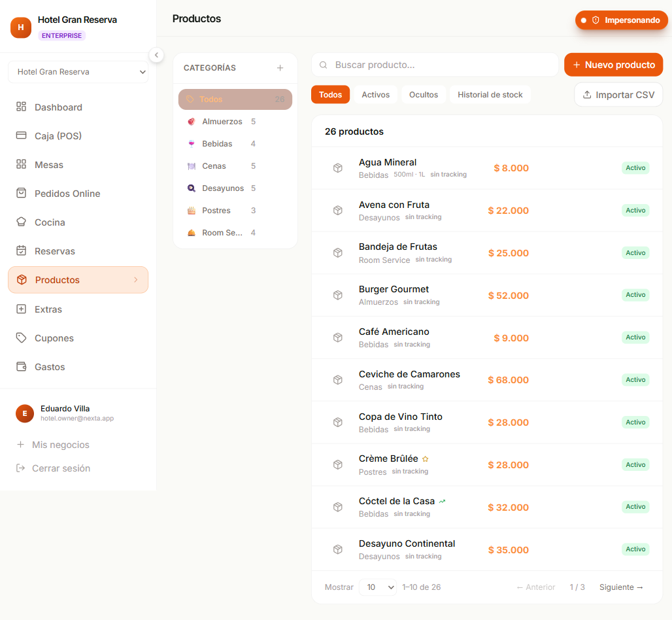
Task: Click the Room Service bell icon
Action: (191, 233)
